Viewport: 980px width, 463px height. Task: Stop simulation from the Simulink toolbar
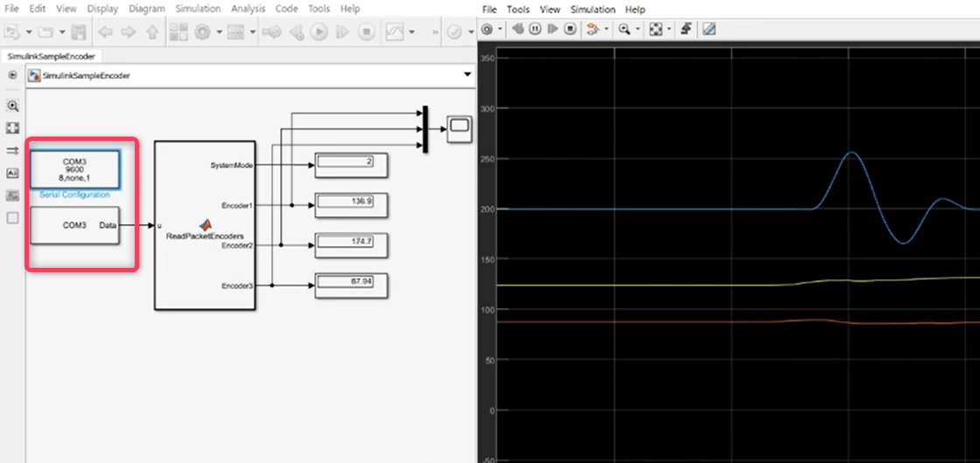366,32
